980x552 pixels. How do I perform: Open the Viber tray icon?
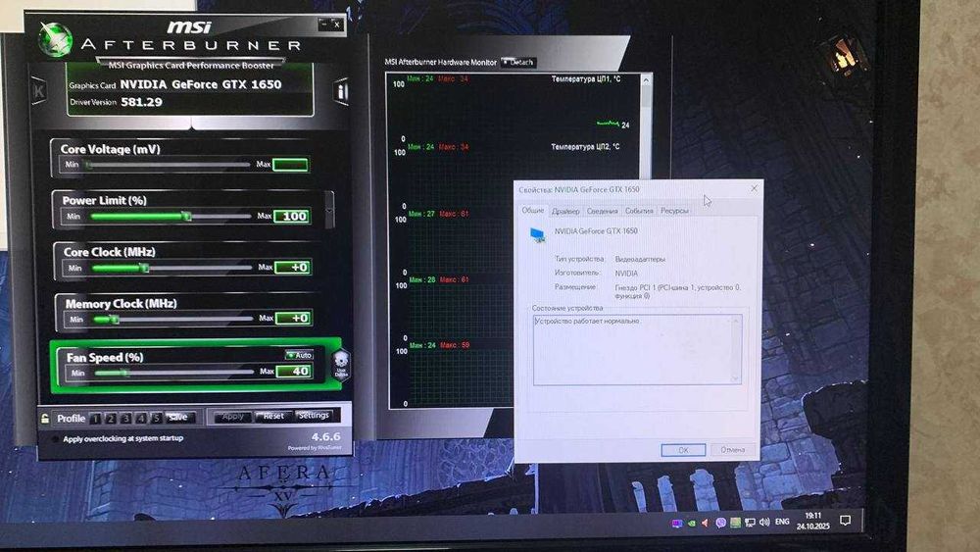pos(720,523)
